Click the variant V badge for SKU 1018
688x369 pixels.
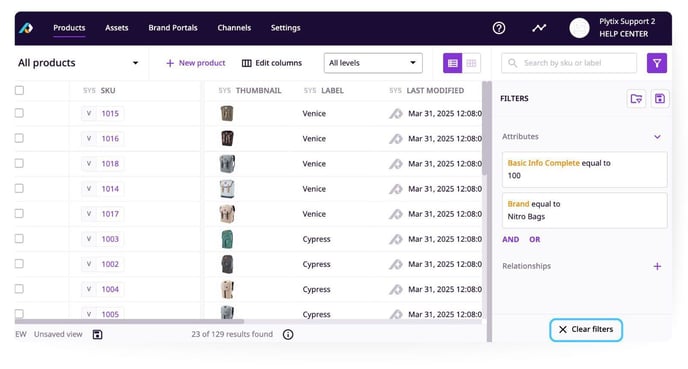point(89,164)
